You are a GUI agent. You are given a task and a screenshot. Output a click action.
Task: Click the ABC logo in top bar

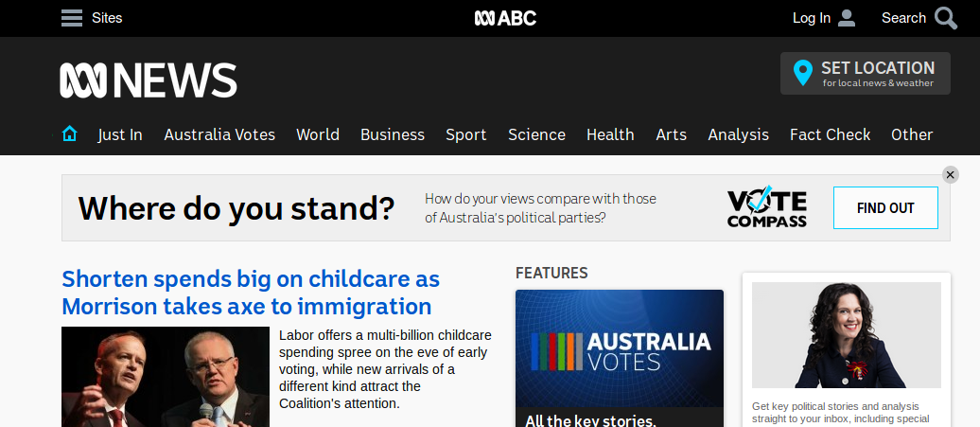click(505, 18)
